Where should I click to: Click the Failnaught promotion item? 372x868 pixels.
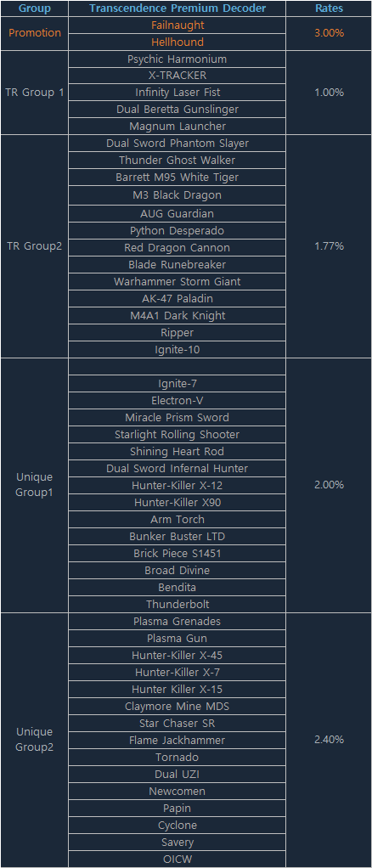[178, 25]
